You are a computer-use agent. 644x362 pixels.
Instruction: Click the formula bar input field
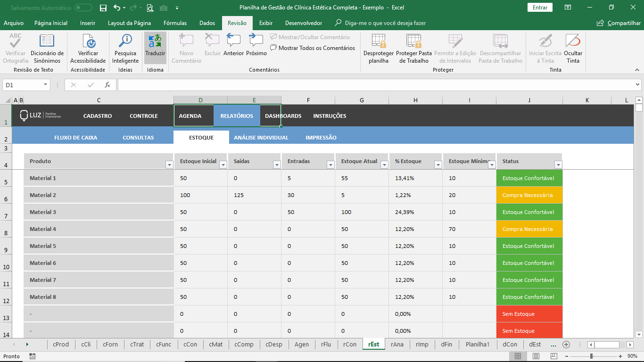pyautogui.click(x=375, y=85)
